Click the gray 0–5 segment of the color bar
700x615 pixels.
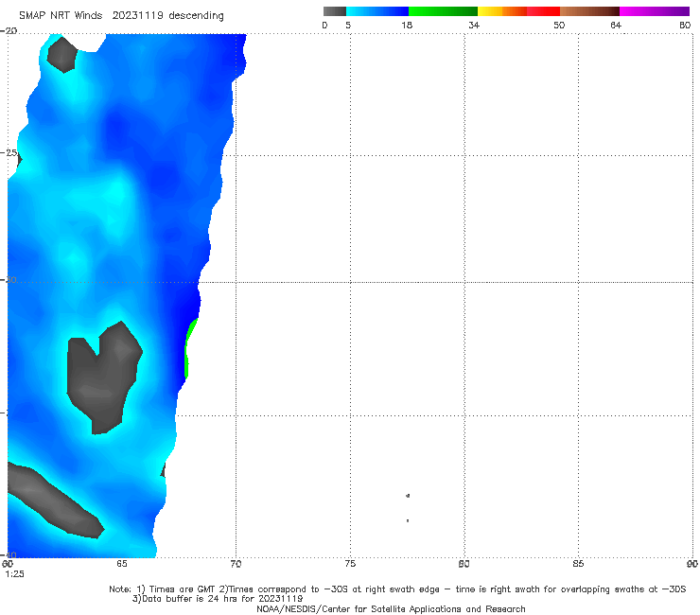[x=334, y=11]
